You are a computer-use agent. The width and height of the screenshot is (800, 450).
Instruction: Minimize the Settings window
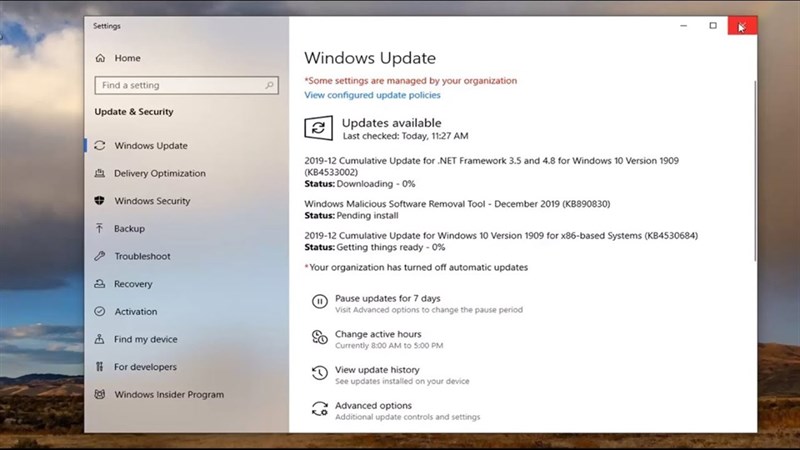pos(684,26)
